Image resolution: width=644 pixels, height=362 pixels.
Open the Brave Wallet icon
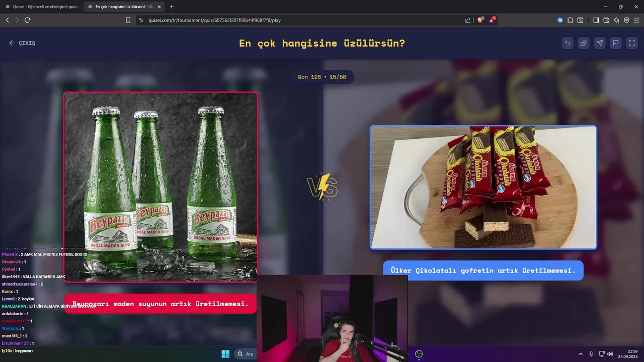606,20
